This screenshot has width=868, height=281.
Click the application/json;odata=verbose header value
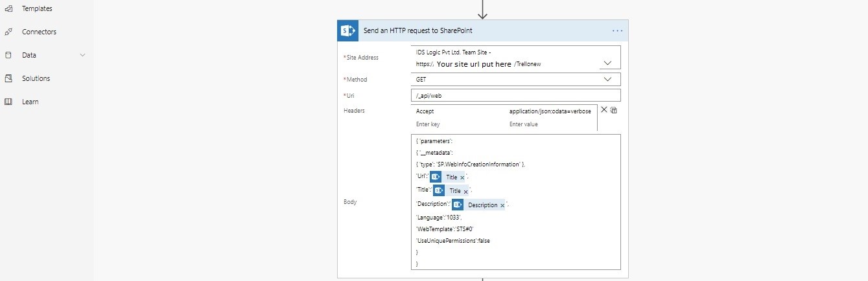[550, 111]
